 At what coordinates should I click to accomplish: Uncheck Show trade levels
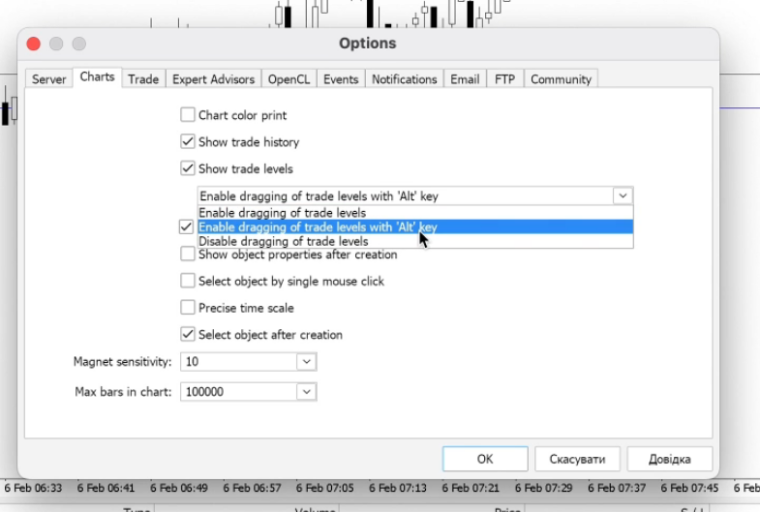coord(188,168)
